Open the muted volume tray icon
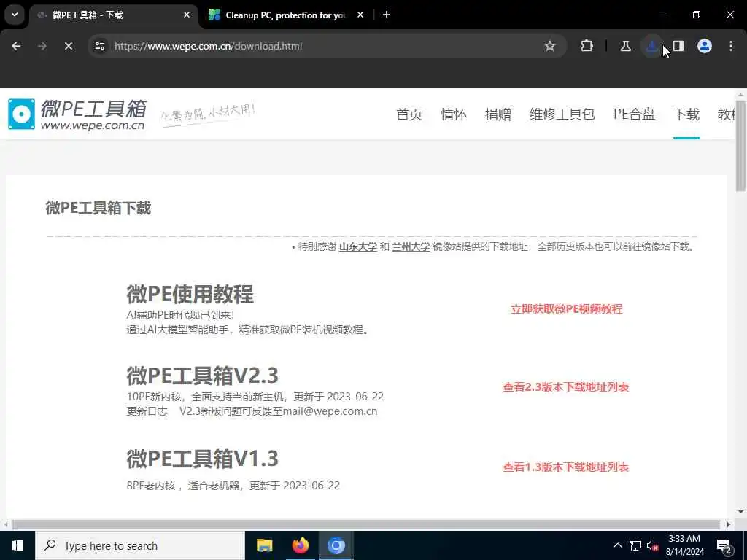This screenshot has height=560, width=747. coord(652,545)
